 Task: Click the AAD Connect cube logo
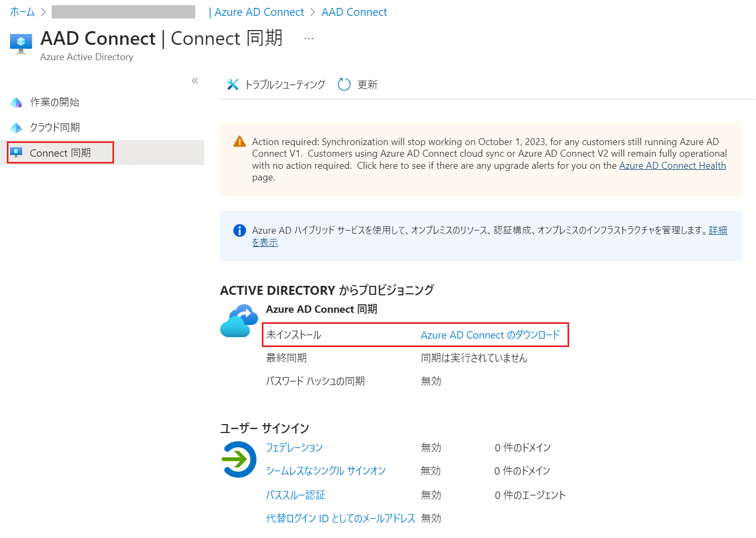(x=21, y=42)
